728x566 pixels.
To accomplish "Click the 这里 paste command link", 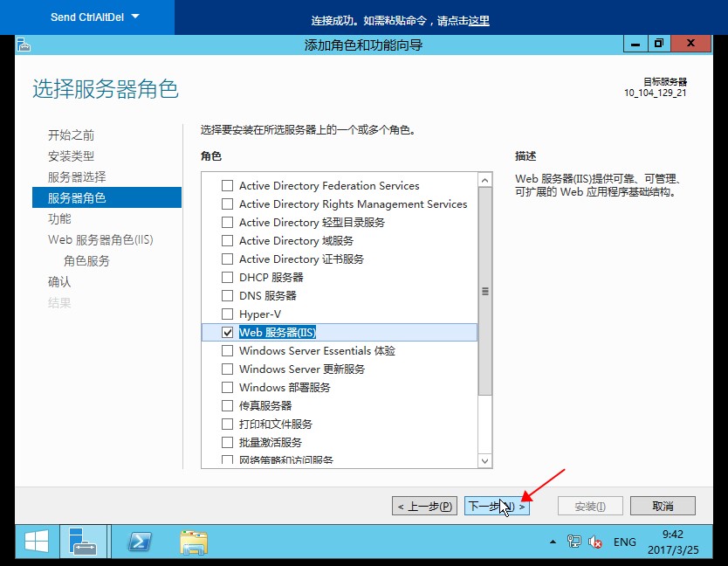I will [x=478, y=21].
